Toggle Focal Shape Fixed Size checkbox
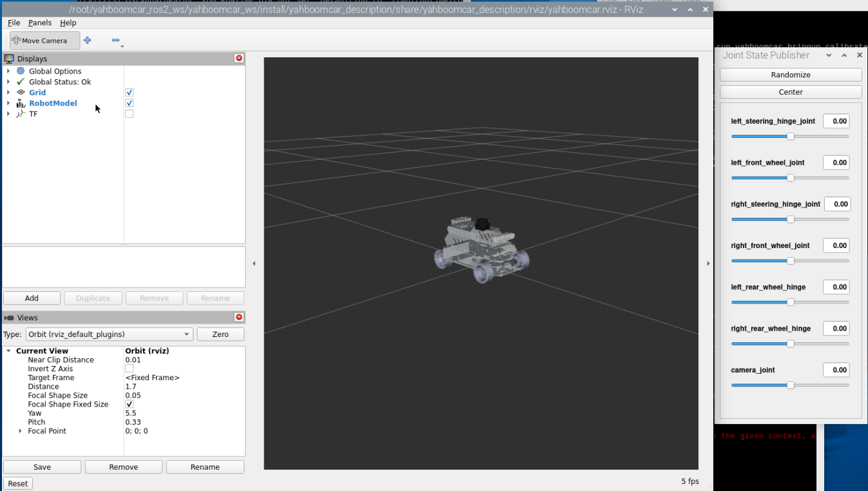 click(x=130, y=405)
